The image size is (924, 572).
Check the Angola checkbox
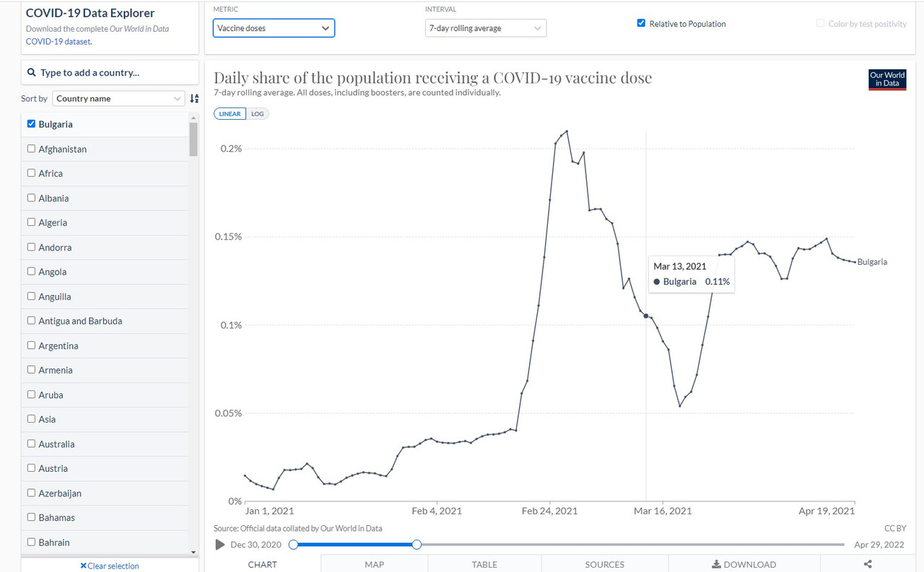[x=31, y=271]
